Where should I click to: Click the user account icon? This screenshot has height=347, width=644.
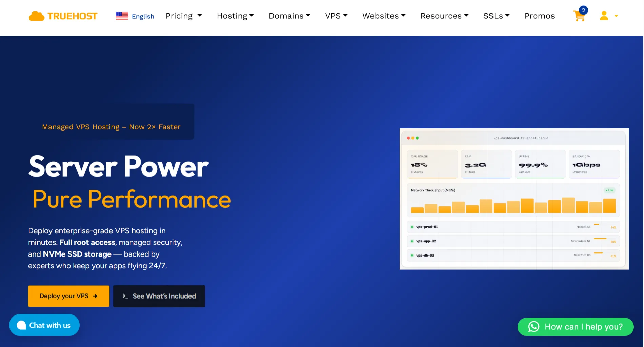coord(604,16)
